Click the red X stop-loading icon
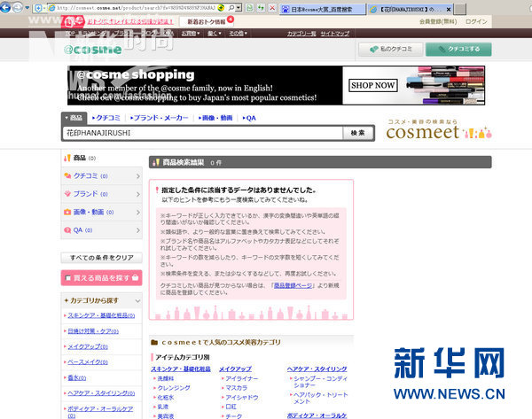This screenshot has height=419, width=532. (x=272, y=7)
